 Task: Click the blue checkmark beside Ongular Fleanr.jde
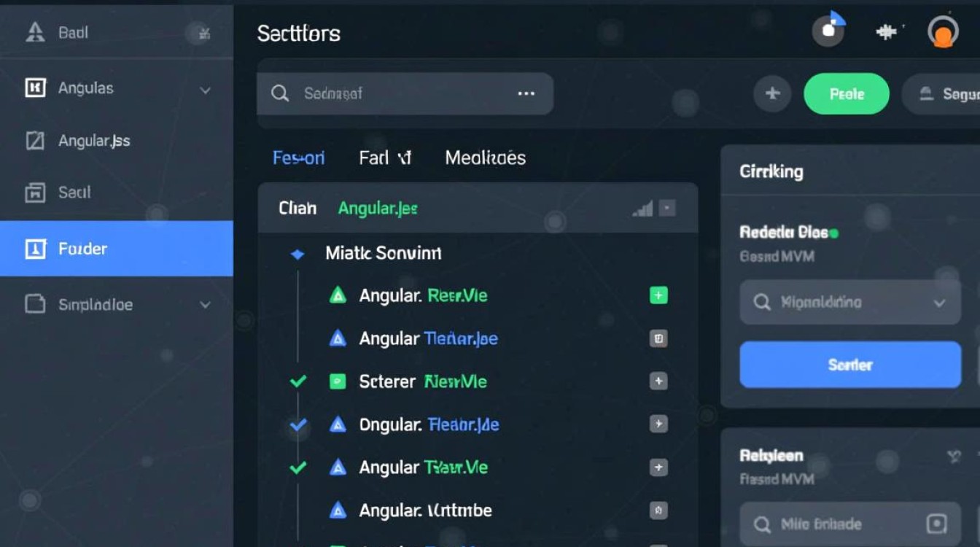click(297, 424)
